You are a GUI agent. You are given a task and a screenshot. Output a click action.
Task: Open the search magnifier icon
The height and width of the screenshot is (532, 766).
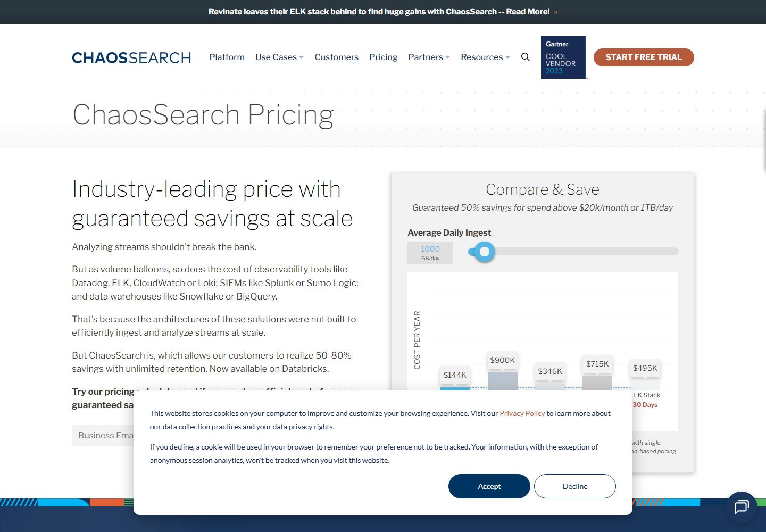tap(526, 57)
